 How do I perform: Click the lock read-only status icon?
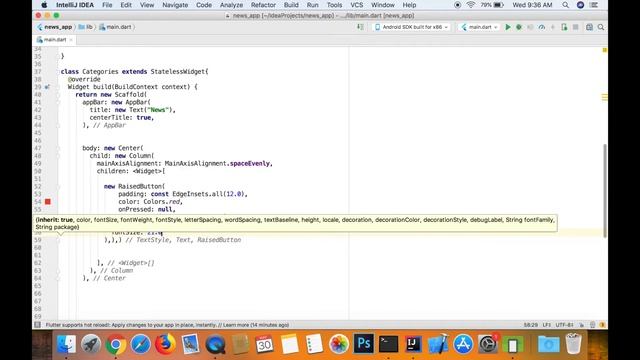pyautogui.click(x=581, y=325)
